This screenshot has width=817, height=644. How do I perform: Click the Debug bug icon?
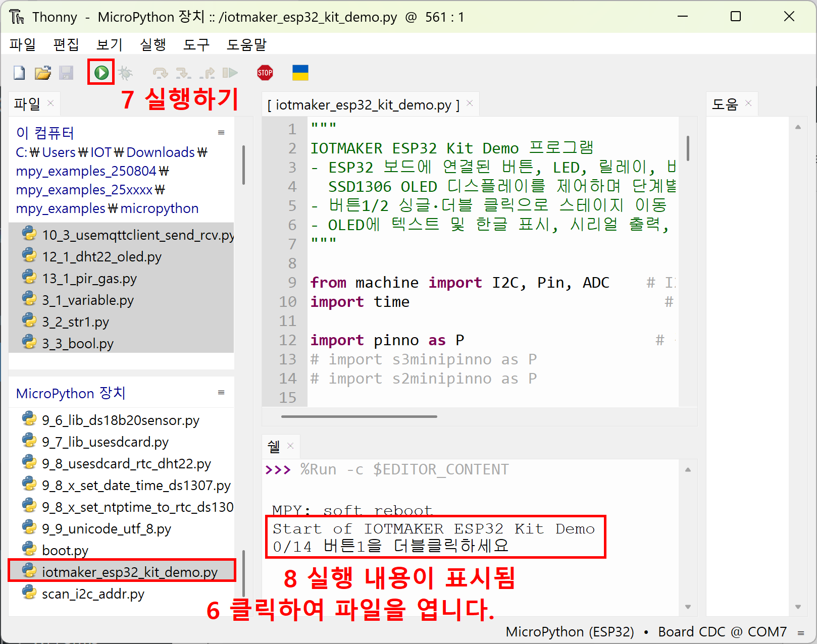point(125,73)
